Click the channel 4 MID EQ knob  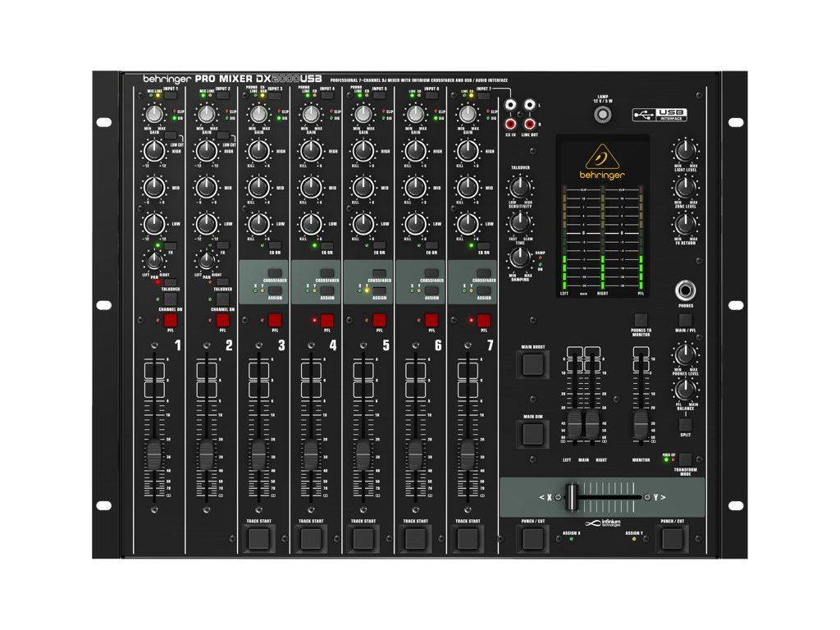click(x=311, y=188)
